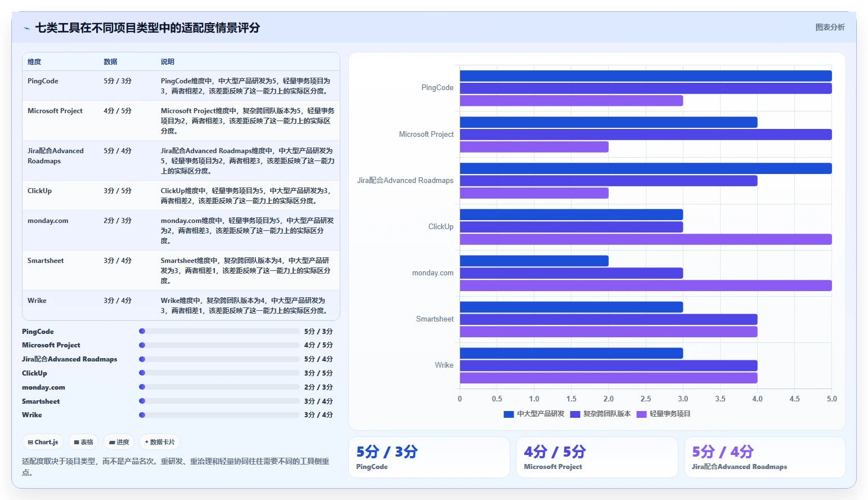Click the Smartsheet progress bar

click(219, 401)
